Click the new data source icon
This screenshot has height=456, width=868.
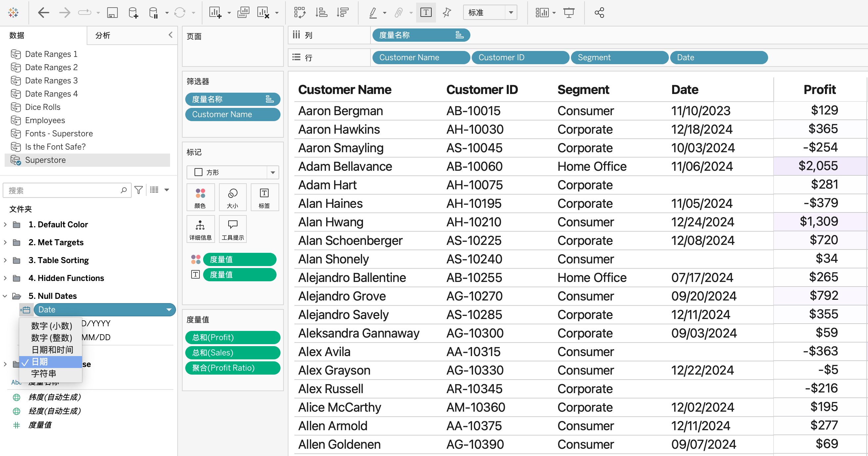[x=133, y=13]
